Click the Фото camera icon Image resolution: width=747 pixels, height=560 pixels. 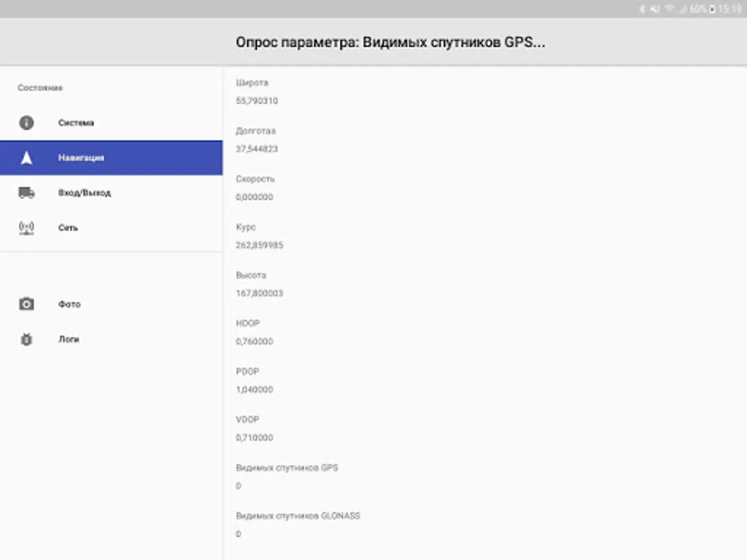click(26, 304)
